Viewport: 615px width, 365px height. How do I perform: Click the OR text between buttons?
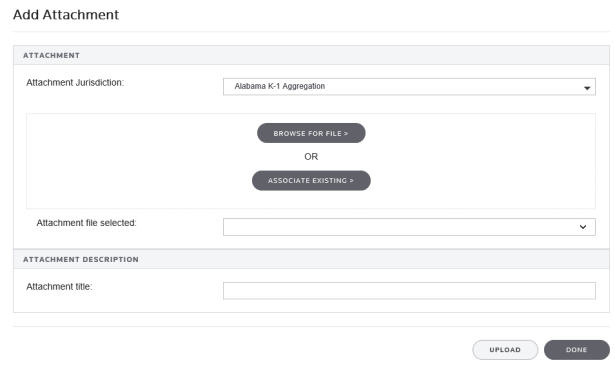pos(311,157)
